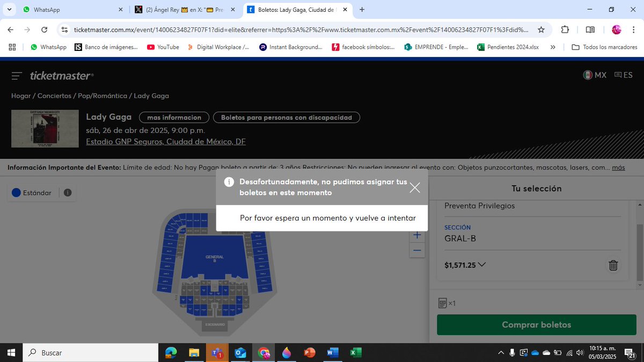Show more bookmarks with the double chevron
This screenshot has width=644, height=362.
(553, 47)
